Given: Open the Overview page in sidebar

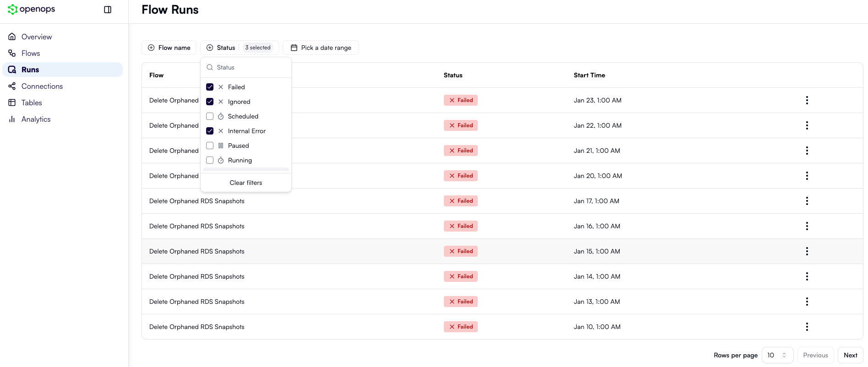Looking at the screenshot, I should point(63,37).
